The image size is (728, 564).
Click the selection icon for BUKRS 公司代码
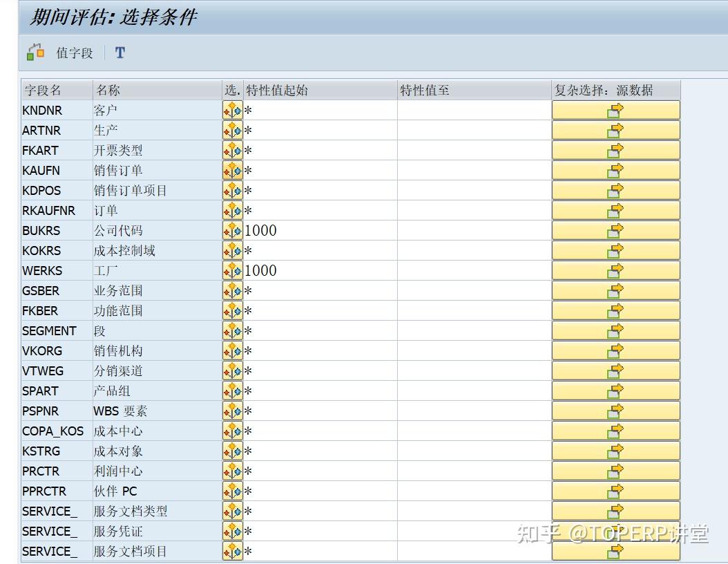pyautogui.click(x=233, y=230)
